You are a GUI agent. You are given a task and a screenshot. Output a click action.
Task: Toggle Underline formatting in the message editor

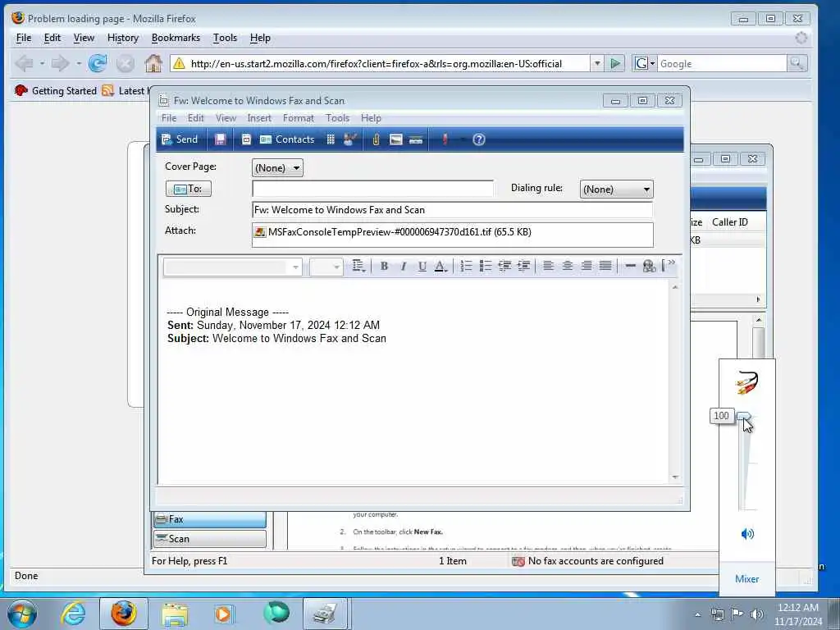point(422,267)
